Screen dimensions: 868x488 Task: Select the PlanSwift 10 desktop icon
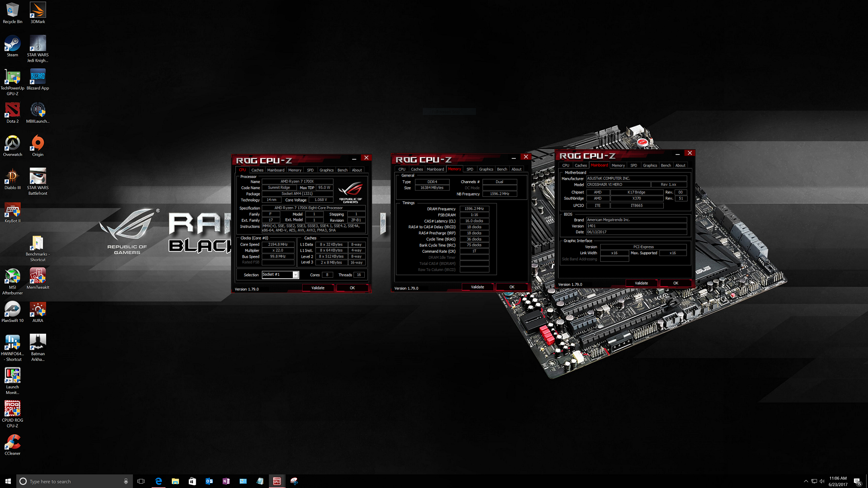12,312
